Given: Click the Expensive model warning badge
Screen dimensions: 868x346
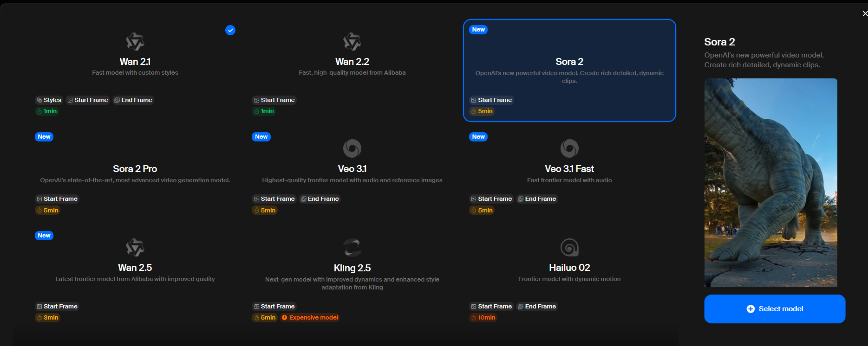Looking at the screenshot, I should tap(310, 318).
